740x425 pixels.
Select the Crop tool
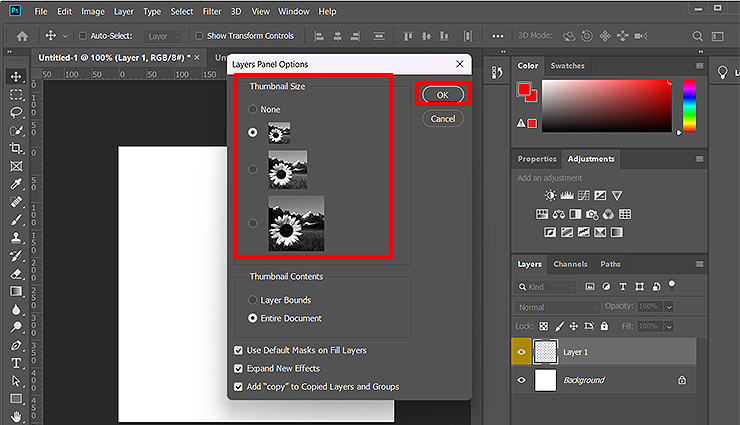[x=16, y=148]
